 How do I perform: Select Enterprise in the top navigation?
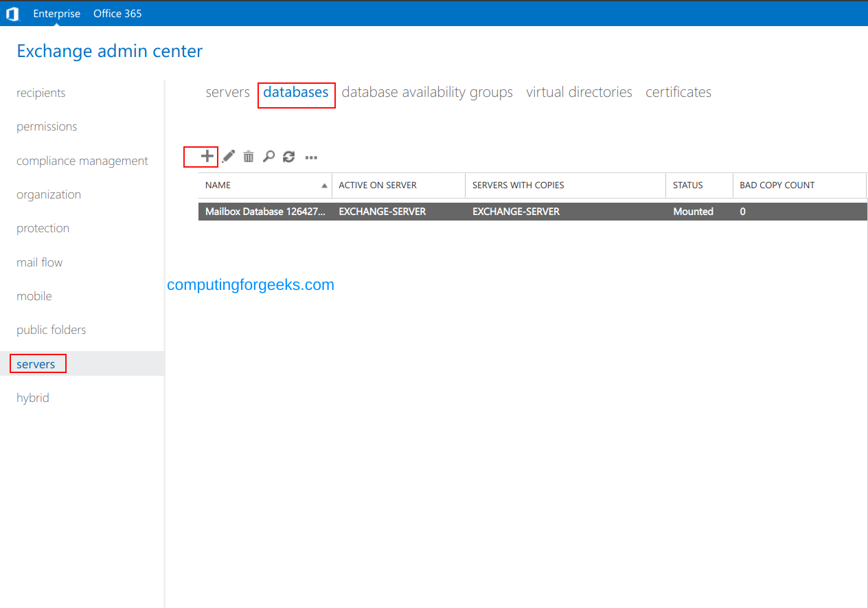pos(56,13)
